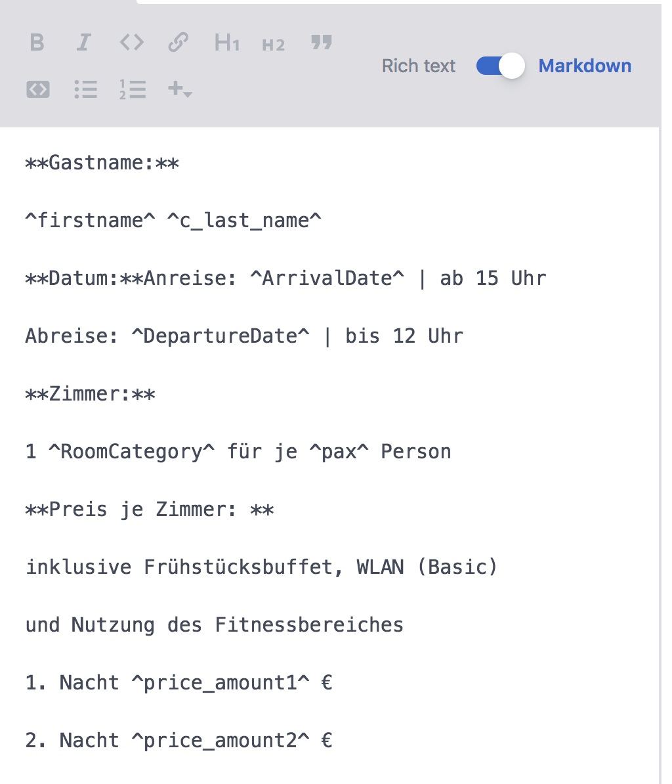Click on ^DepartureDate^ placeholder text

click(220, 336)
